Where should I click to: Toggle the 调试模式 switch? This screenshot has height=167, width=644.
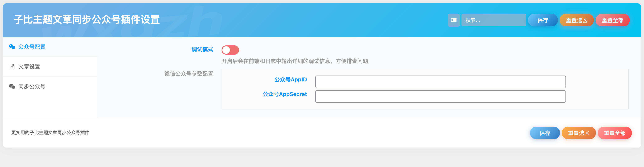230,50
